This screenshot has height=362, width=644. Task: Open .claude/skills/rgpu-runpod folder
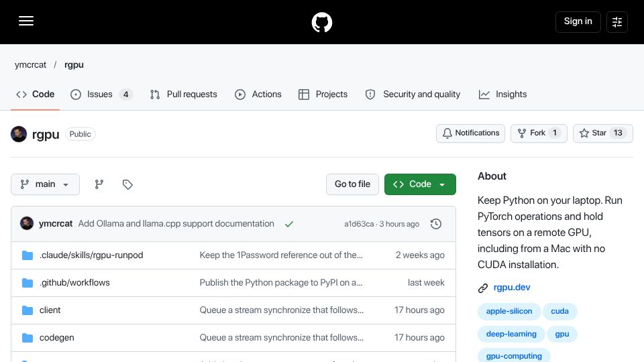91,255
